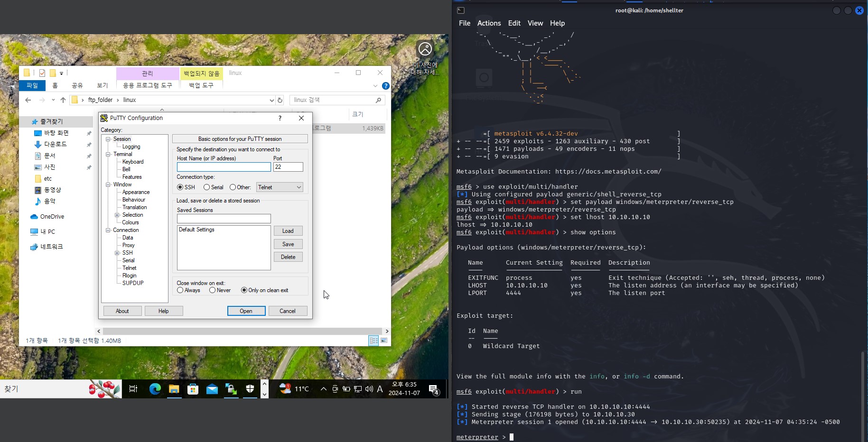Open the terminal Actions menu
Screen dimensions: 868x442
tap(489, 23)
